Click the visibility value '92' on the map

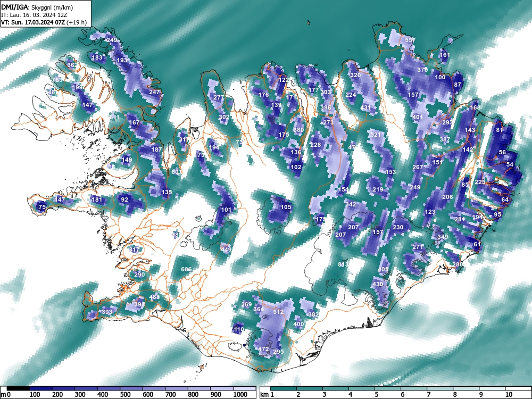pyautogui.click(x=124, y=199)
